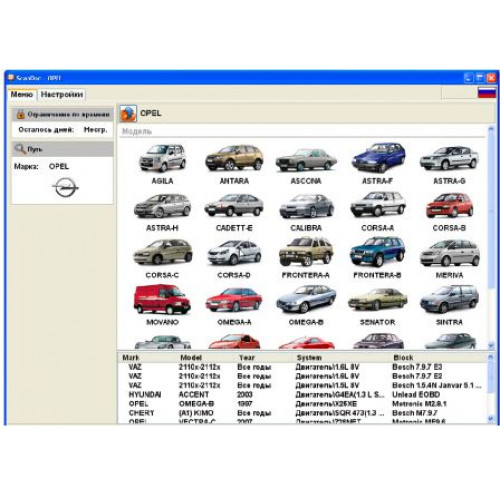
Task: Open the Меню tab
Action: tap(22, 94)
